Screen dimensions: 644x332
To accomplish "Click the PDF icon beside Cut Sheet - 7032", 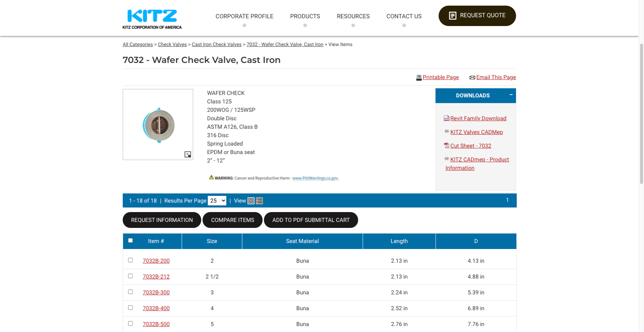I will pyautogui.click(x=446, y=145).
